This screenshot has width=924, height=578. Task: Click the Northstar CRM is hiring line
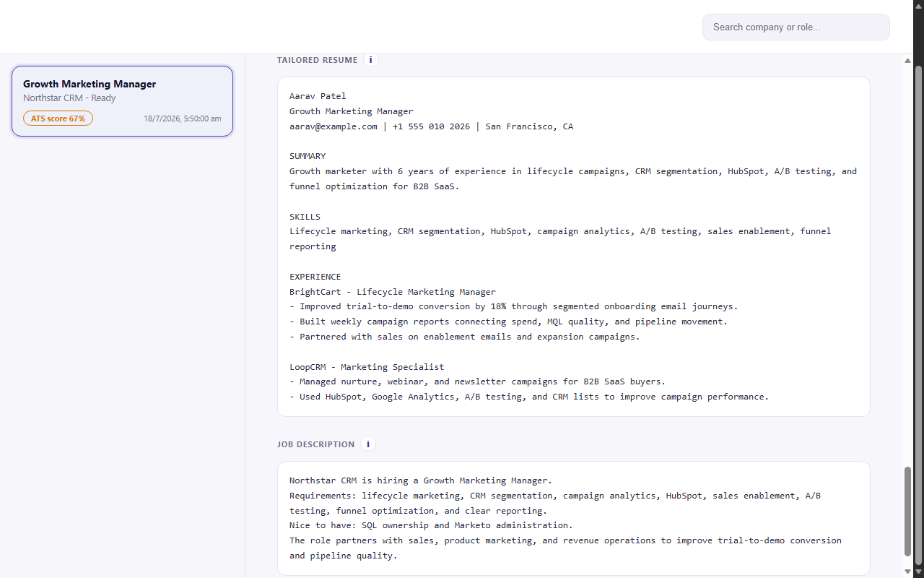coord(421,480)
